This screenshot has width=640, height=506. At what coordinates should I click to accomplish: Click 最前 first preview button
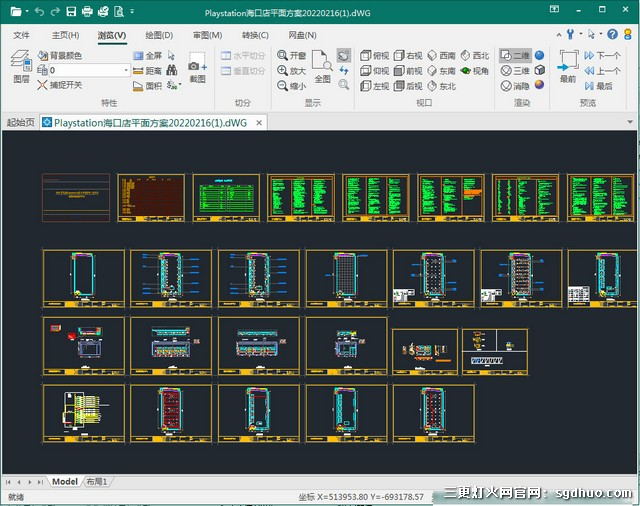[x=568, y=66]
